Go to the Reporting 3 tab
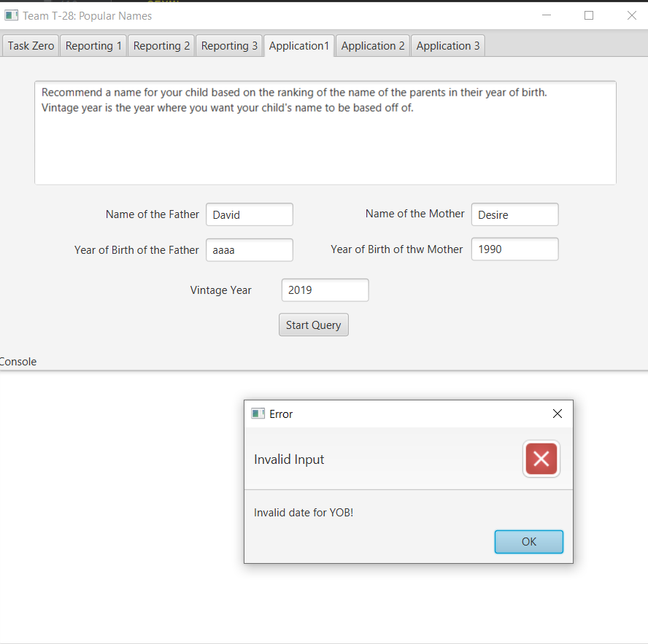The image size is (648, 644). 229,45
